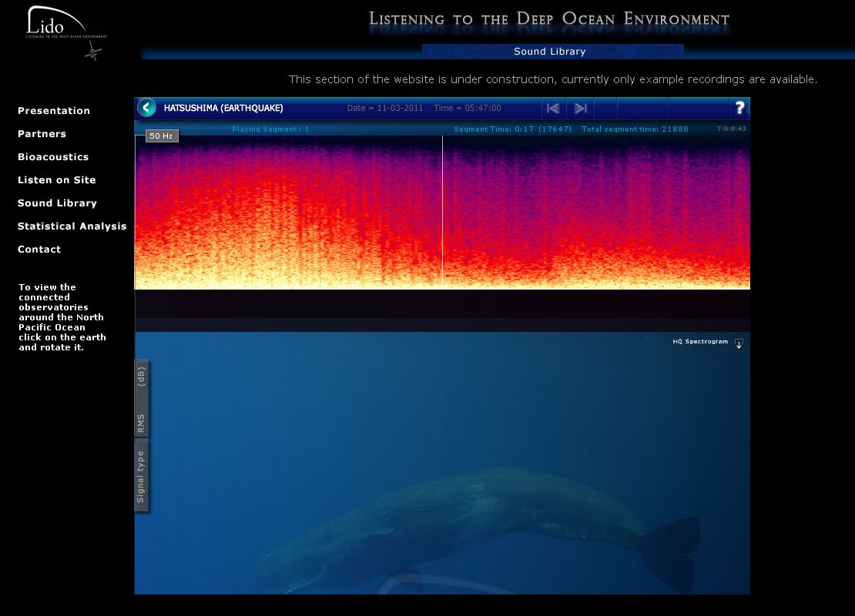Image resolution: width=855 pixels, height=616 pixels.
Task: Go to the Presentation page
Action: coord(54,111)
